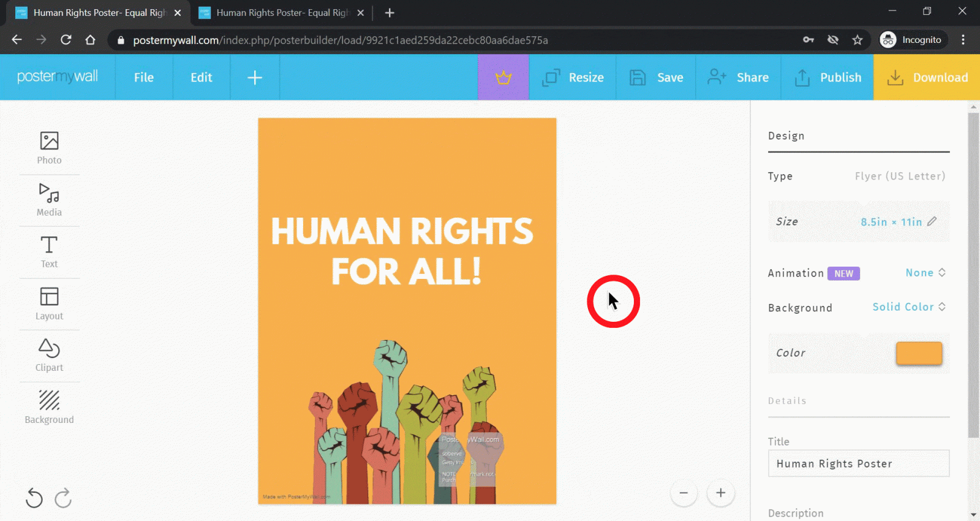Open the Media tool in sidebar

tap(49, 200)
